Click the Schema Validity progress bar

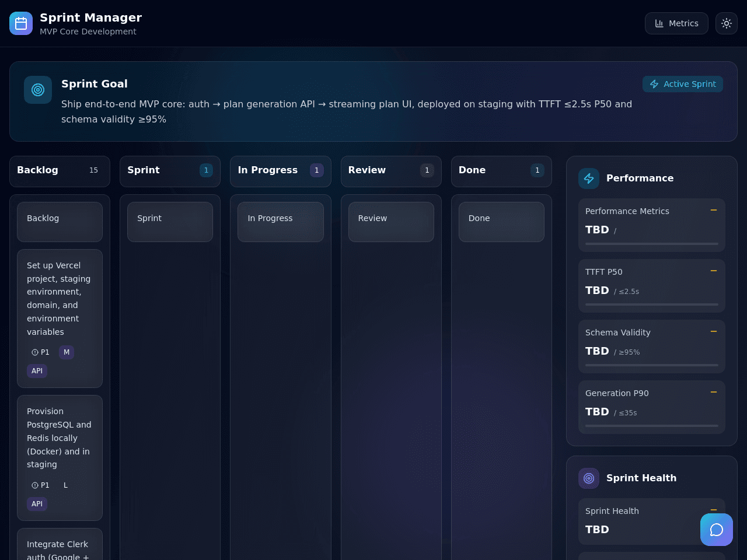[x=652, y=365]
